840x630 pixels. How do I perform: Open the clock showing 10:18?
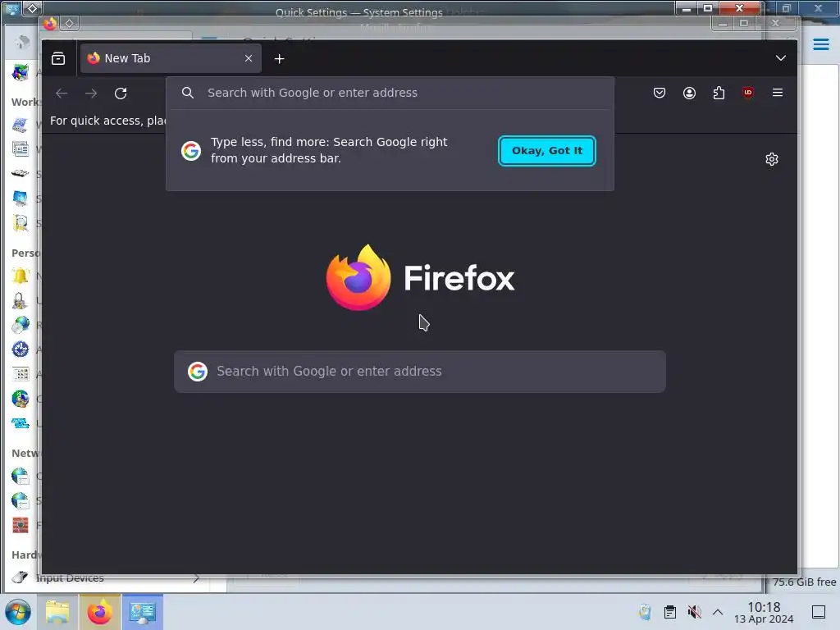tap(764, 612)
